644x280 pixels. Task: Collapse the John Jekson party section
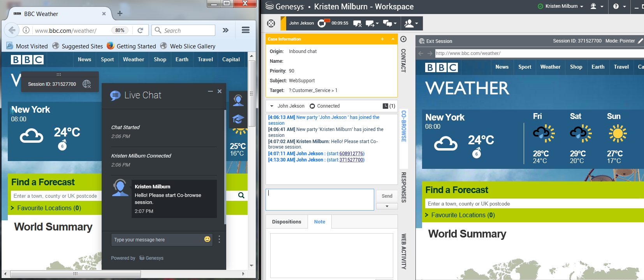click(x=272, y=106)
